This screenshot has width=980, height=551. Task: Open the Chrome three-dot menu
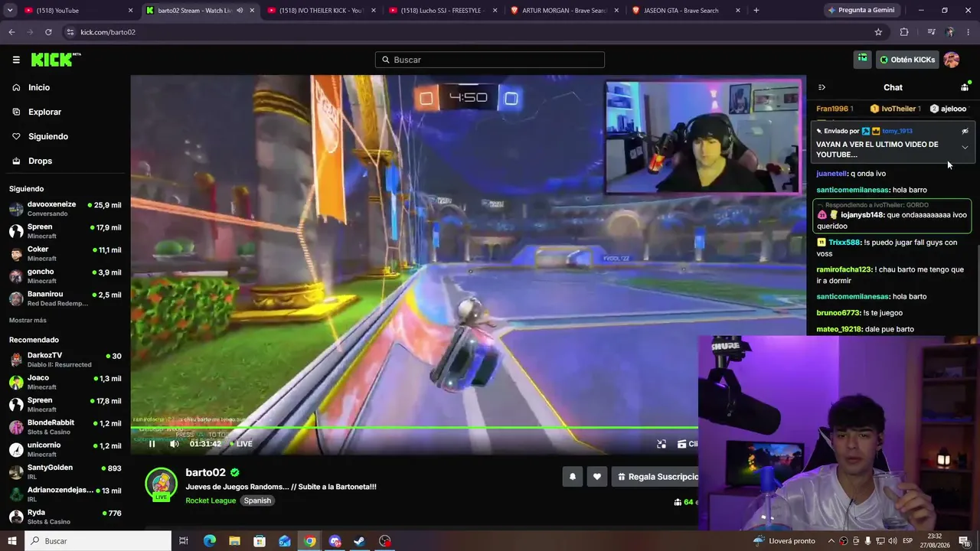pyautogui.click(x=969, y=32)
